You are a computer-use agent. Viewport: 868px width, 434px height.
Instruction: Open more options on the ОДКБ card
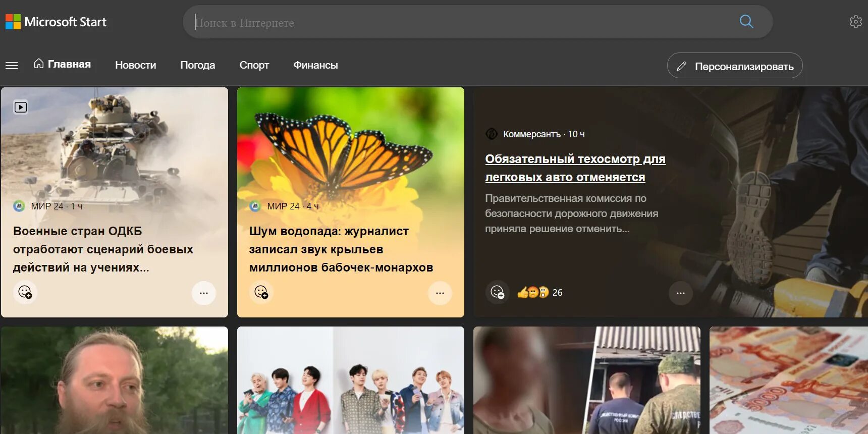(204, 293)
